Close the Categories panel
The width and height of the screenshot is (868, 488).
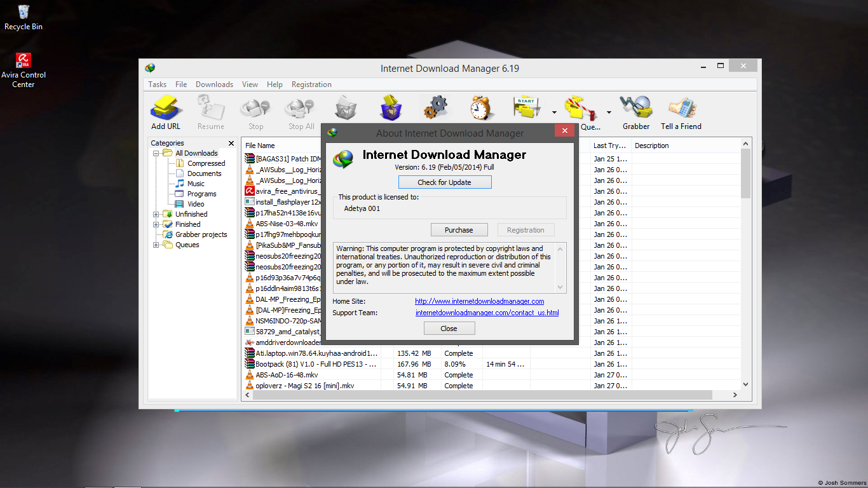pyautogui.click(x=231, y=144)
